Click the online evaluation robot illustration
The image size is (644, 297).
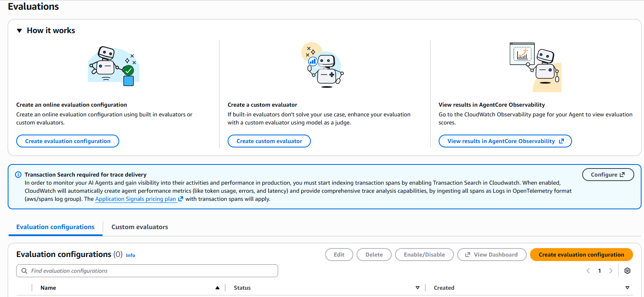coord(114,65)
